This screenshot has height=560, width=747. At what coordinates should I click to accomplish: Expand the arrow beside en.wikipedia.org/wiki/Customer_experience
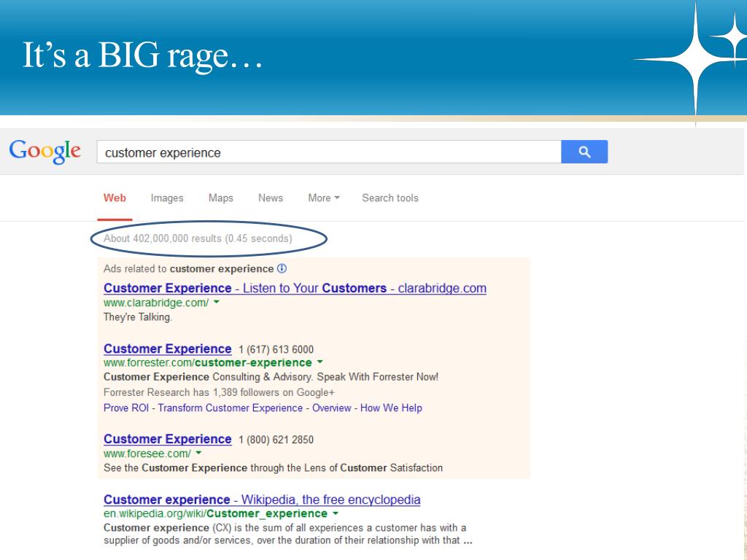(x=336, y=513)
